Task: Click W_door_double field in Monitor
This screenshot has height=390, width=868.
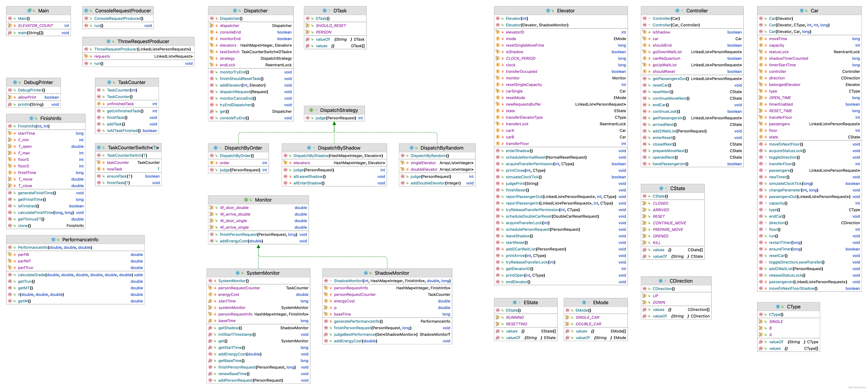Action: pyautogui.click(x=258, y=208)
